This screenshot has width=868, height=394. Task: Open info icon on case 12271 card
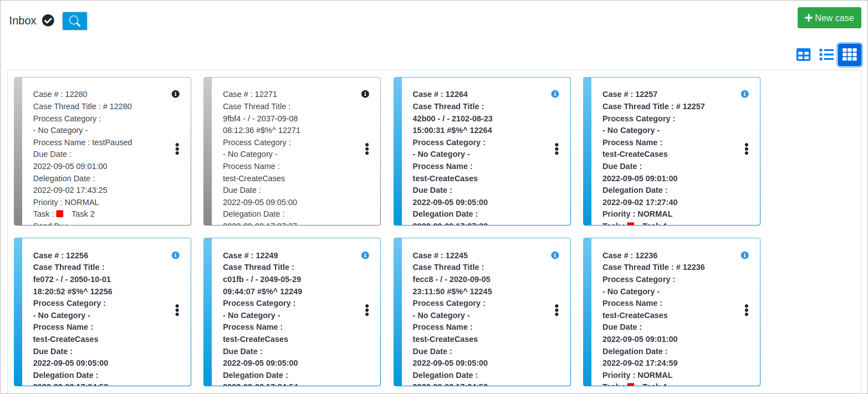365,94
